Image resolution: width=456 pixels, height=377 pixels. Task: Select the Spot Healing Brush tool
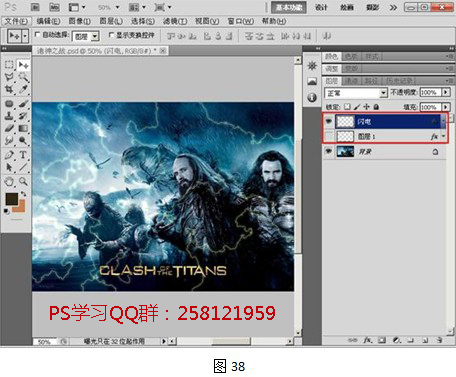(x=9, y=104)
